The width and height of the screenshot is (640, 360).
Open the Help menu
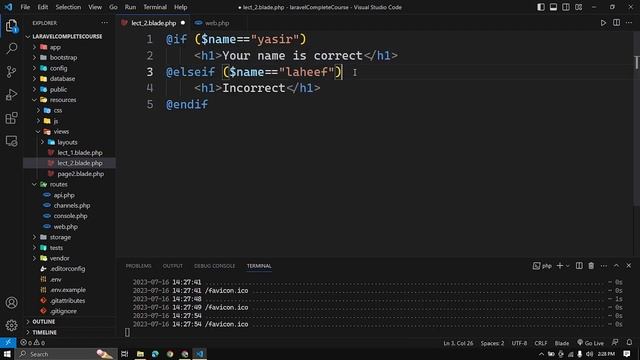coord(180,7)
